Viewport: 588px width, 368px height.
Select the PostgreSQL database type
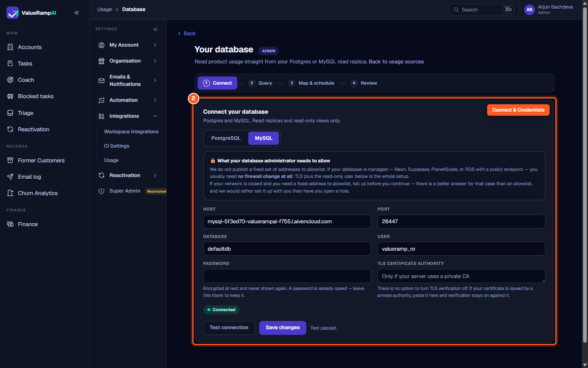226,138
